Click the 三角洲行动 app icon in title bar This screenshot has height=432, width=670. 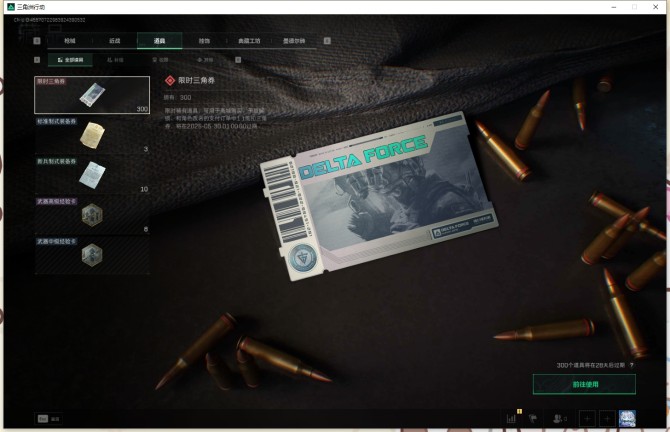tap(11, 7)
